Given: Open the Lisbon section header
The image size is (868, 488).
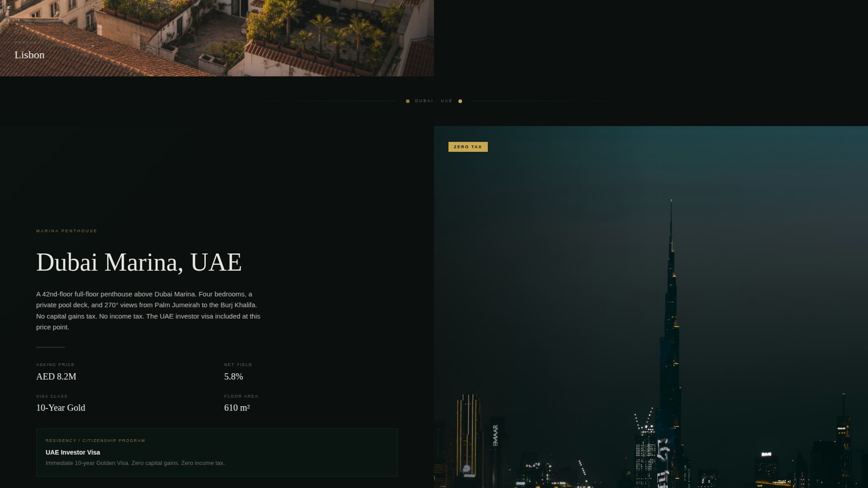Looking at the screenshot, I should [29, 55].
